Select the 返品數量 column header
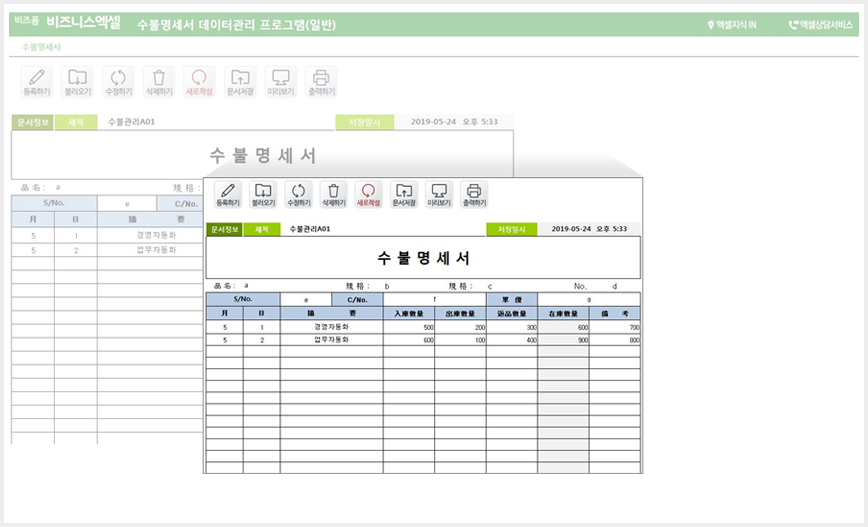The image size is (868, 527). [x=512, y=313]
